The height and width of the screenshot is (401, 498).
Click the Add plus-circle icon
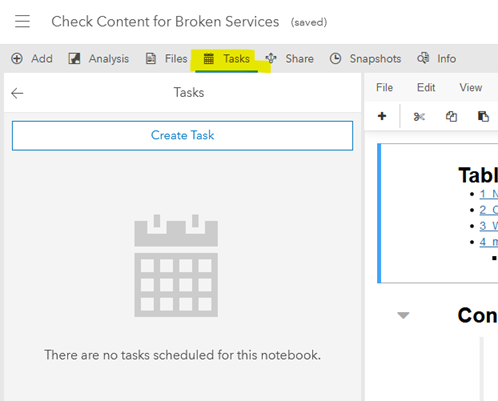coord(17,59)
